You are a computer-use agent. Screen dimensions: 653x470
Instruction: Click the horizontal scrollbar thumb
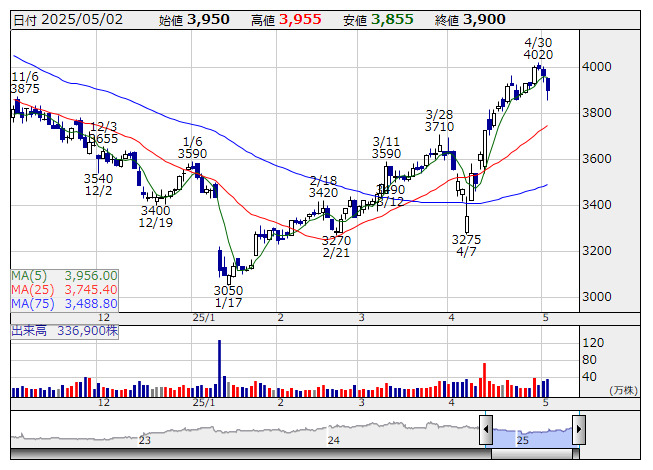(x=535, y=454)
